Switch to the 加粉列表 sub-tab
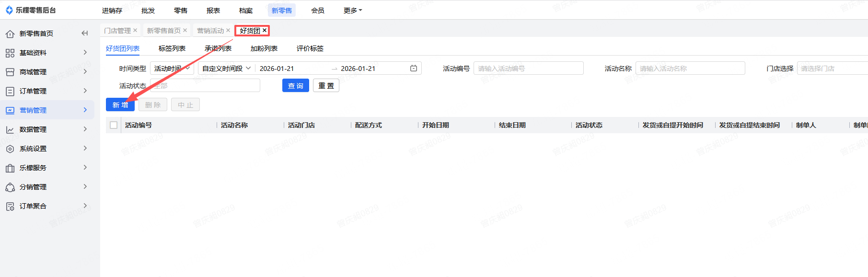Viewport: 868px width, 277px height. pos(264,48)
